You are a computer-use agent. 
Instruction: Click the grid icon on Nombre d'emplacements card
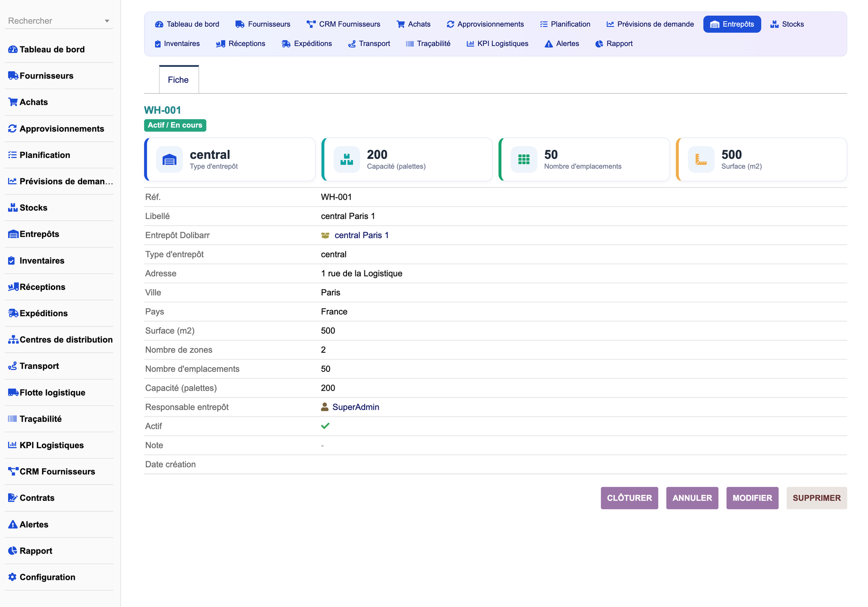(524, 159)
